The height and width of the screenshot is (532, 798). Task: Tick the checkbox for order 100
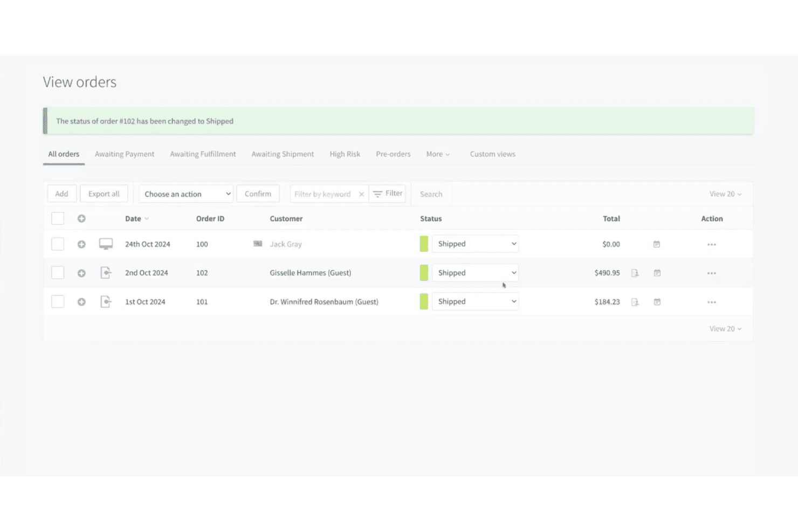(58, 244)
